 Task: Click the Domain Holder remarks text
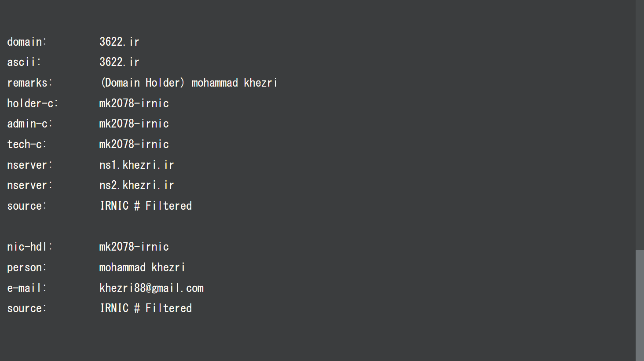tap(189, 83)
